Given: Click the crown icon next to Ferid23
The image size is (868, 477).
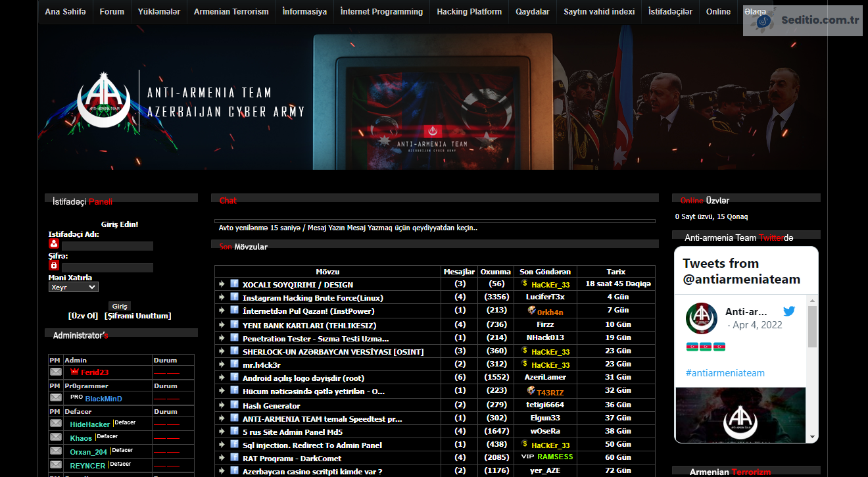Looking at the screenshot, I should coord(73,371).
